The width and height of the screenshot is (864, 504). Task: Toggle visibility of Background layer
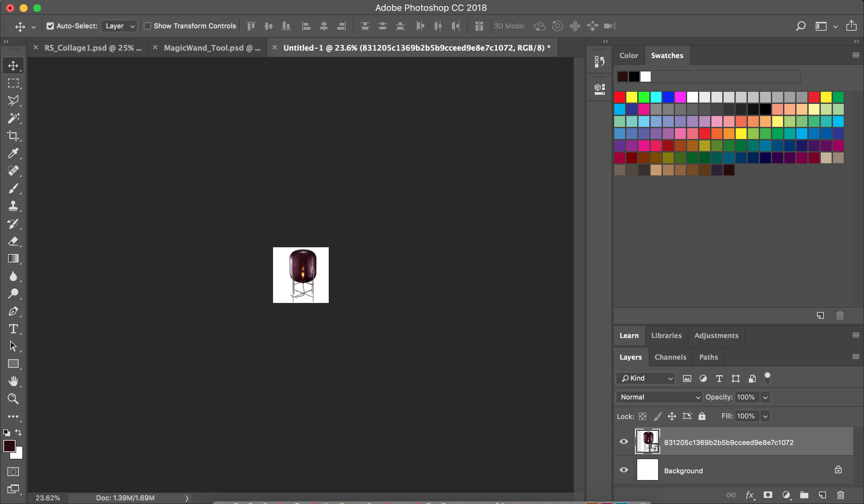(x=624, y=470)
